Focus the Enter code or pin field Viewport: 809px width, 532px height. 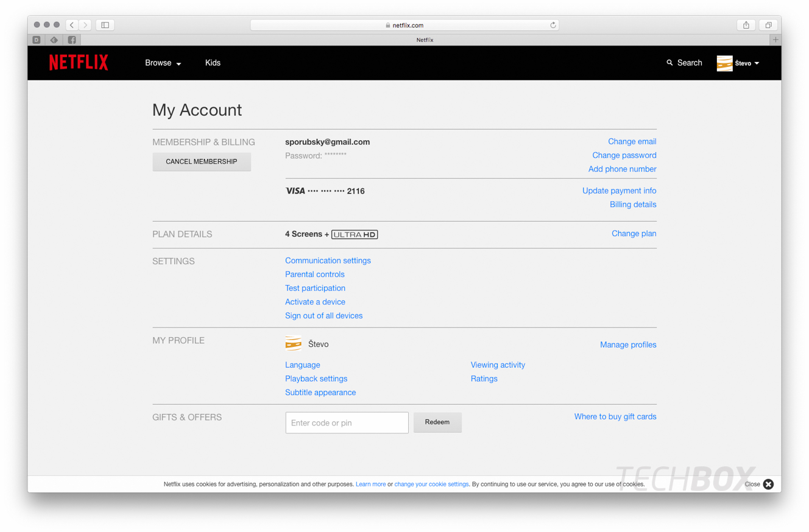(347, 422)
